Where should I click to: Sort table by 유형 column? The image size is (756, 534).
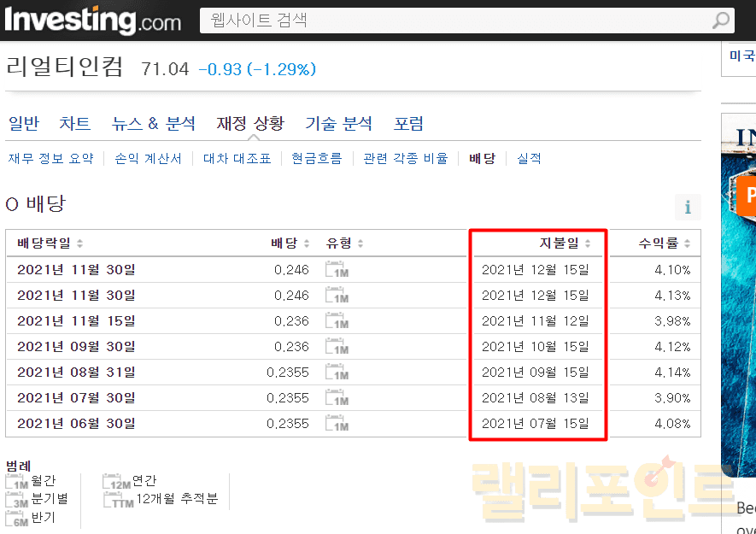pos(345,244)
